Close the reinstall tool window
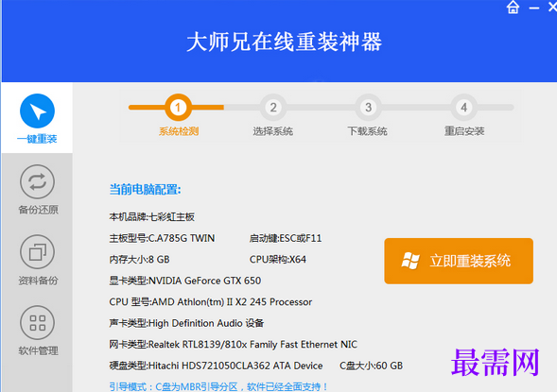 (x=552, y=7)
